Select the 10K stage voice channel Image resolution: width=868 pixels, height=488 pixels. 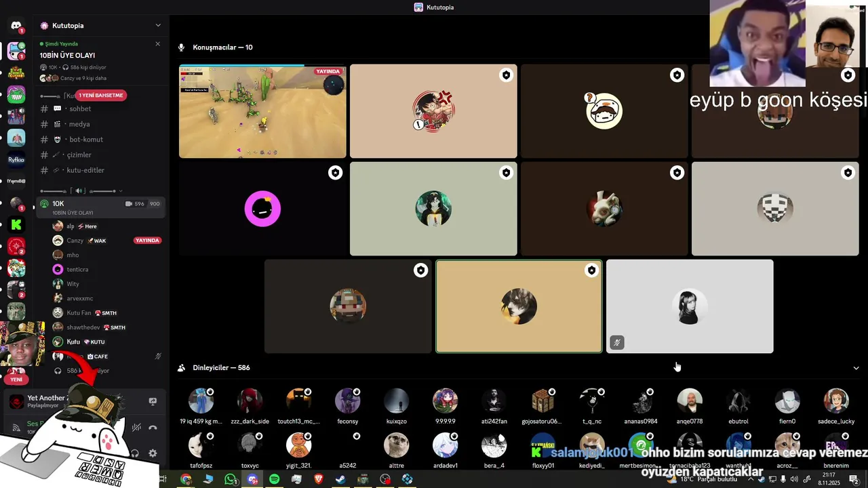[102, 207]
